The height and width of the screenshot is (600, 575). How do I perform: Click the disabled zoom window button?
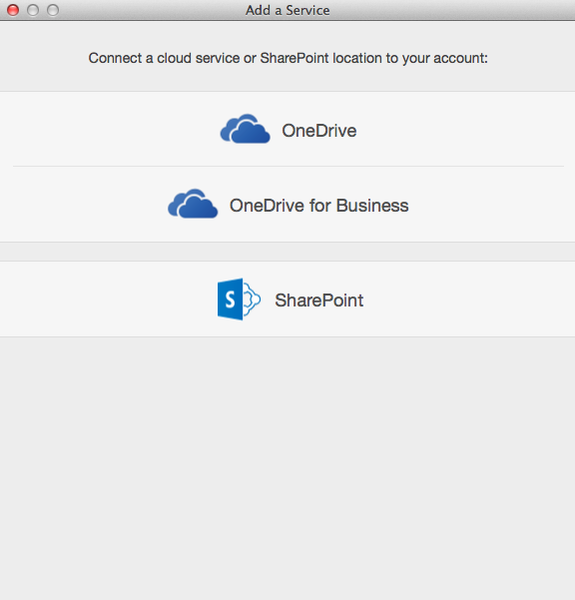pyautogui.click(x=53, y=10)
